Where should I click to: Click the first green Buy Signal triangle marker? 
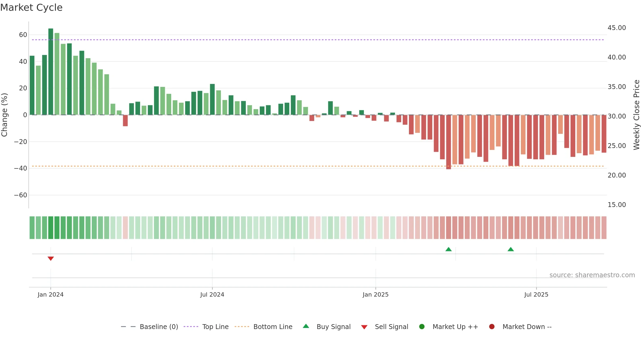coord(448,249)
